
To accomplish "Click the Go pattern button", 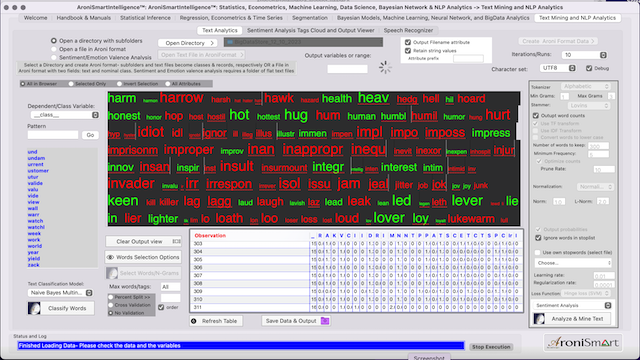I will pyautogui.click(x=90, y=135).
